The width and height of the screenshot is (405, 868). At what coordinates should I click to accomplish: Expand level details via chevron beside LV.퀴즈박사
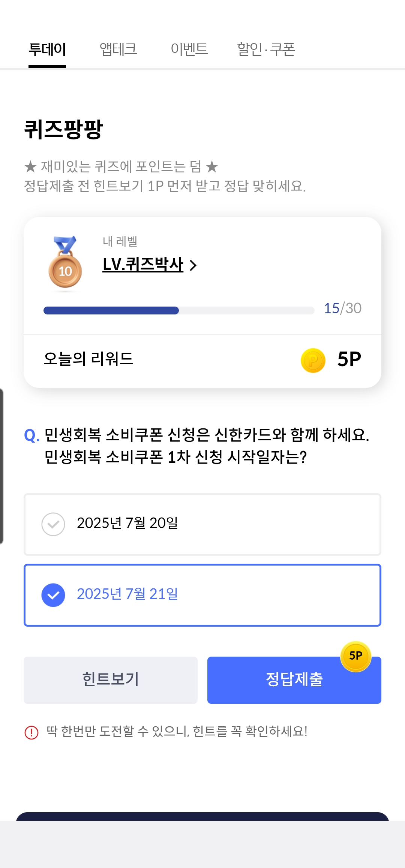pos(193,265)
